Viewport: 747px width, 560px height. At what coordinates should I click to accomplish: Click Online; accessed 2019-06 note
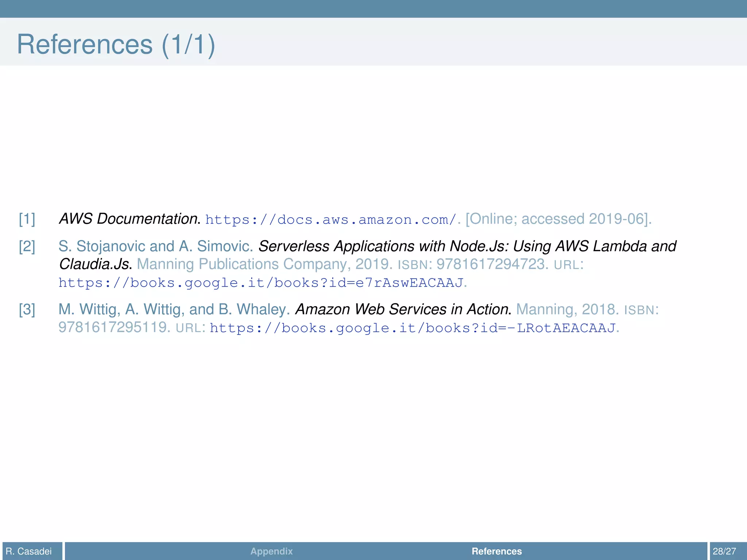coord(558,219)
